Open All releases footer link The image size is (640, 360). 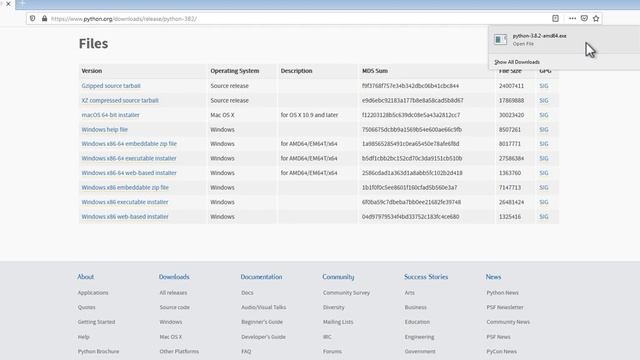(x=173, y=293)
